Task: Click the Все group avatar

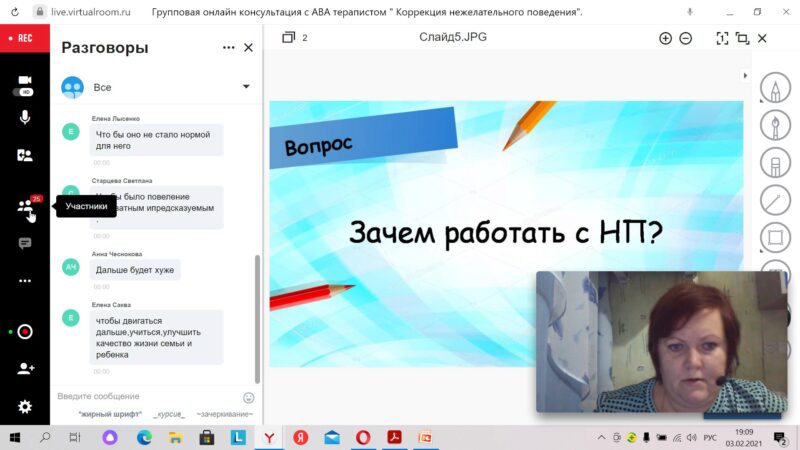Action: pyautogui.click(x=72, y=87)
